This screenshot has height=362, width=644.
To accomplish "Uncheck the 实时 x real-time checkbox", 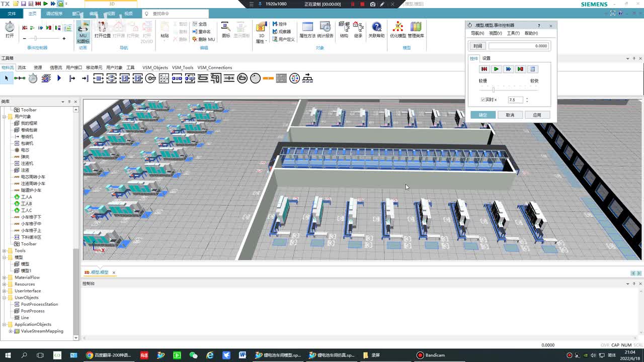I will (483, 100).
